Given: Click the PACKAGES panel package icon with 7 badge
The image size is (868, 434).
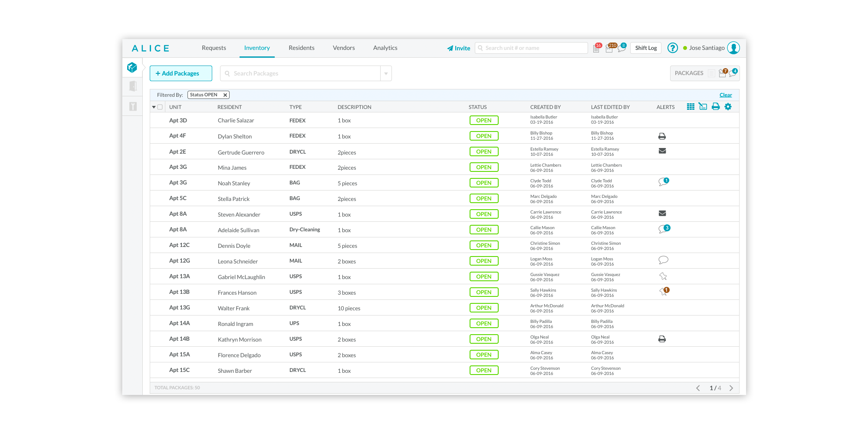Looking at the screenshot, I should [x=723, y=73].
